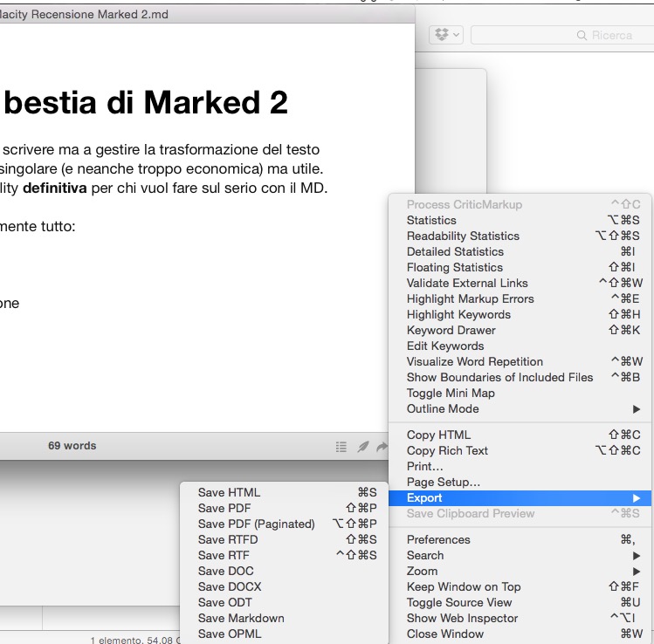Image resolution: width=654 pixels, height=644 pixels.
Task: Click the 69 words counter
Action: tap(72, 446)
